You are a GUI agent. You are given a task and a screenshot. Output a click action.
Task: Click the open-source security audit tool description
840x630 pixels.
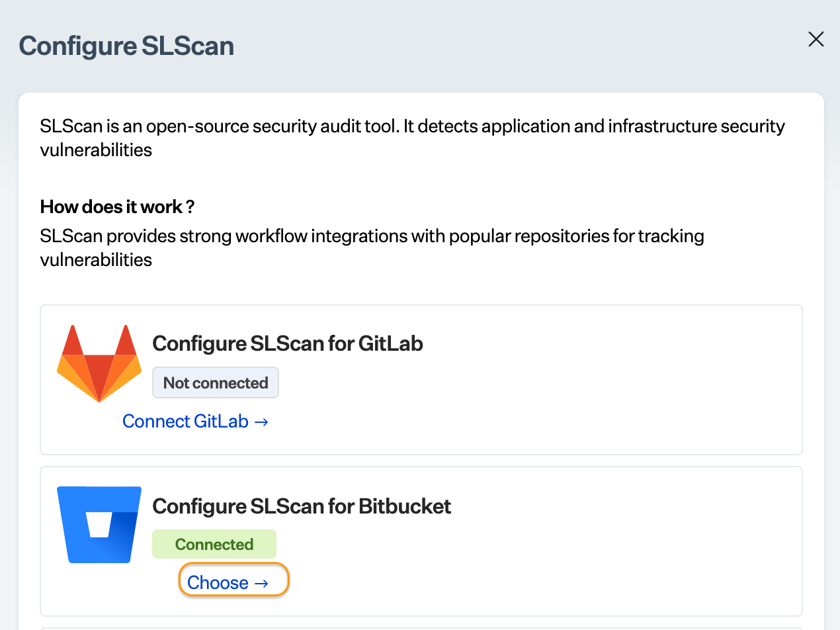(x=413, y=138)
